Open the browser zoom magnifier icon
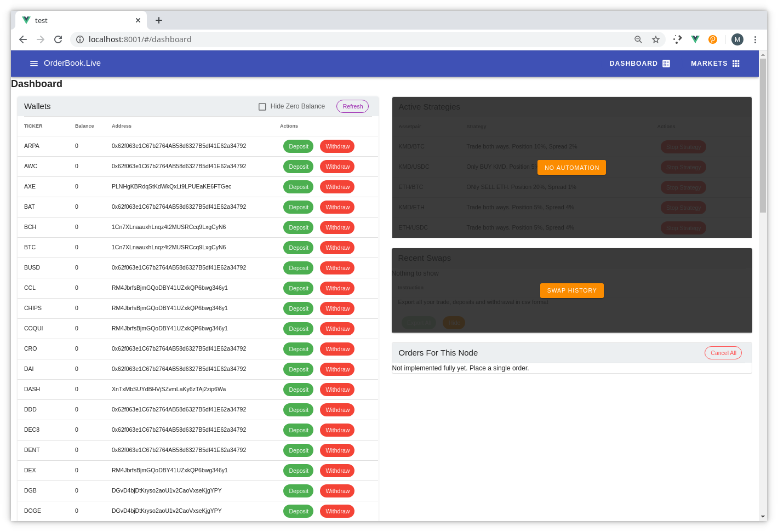 pos(638,39)
